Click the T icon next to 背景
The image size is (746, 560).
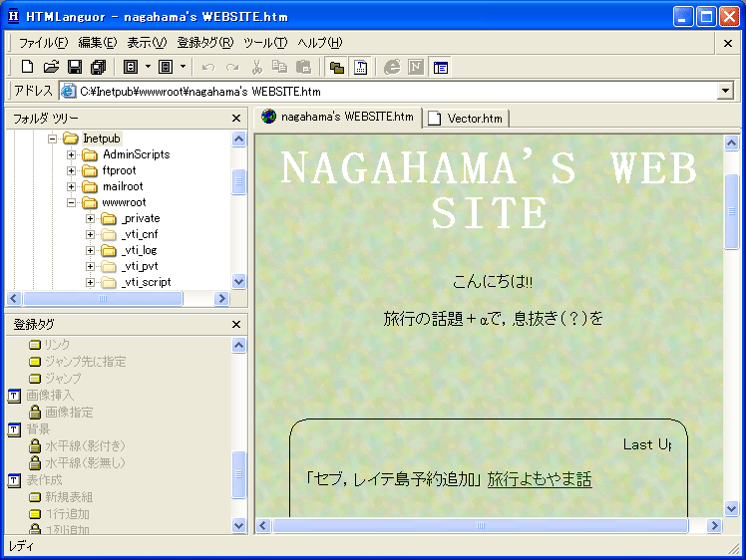coord(14,429)
